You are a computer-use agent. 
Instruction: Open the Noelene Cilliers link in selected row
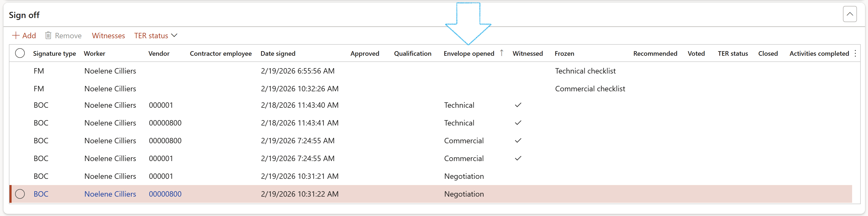pos(110,194)
